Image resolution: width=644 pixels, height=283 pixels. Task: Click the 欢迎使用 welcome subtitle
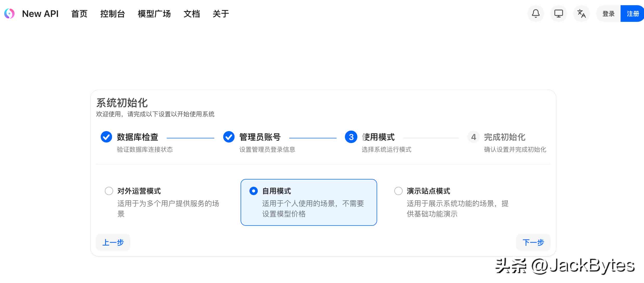tap(155, 114)
